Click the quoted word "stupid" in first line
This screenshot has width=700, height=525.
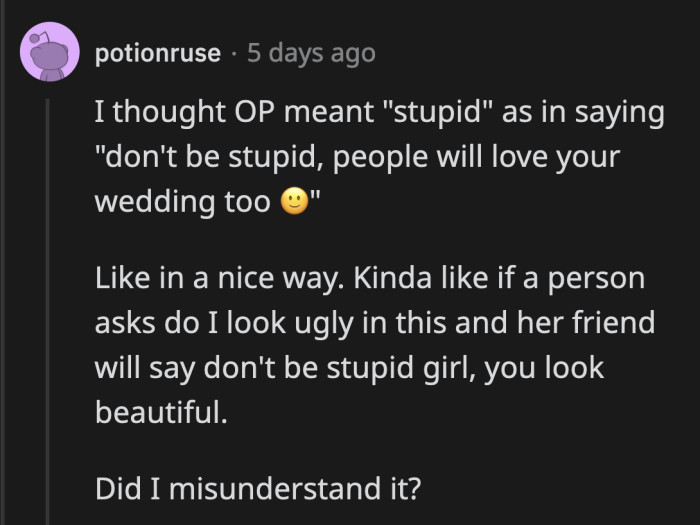tap(436, 113)
